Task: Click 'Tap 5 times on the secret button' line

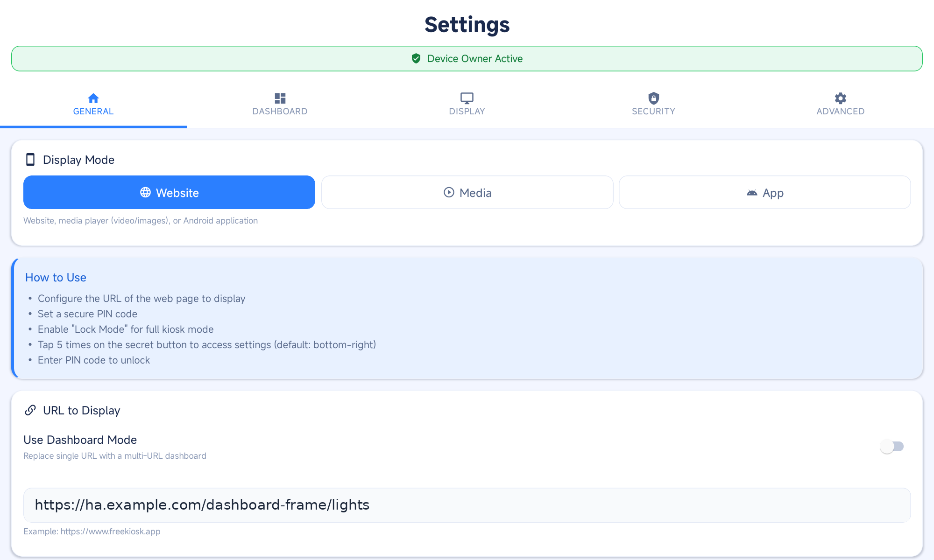Action: 207,345
